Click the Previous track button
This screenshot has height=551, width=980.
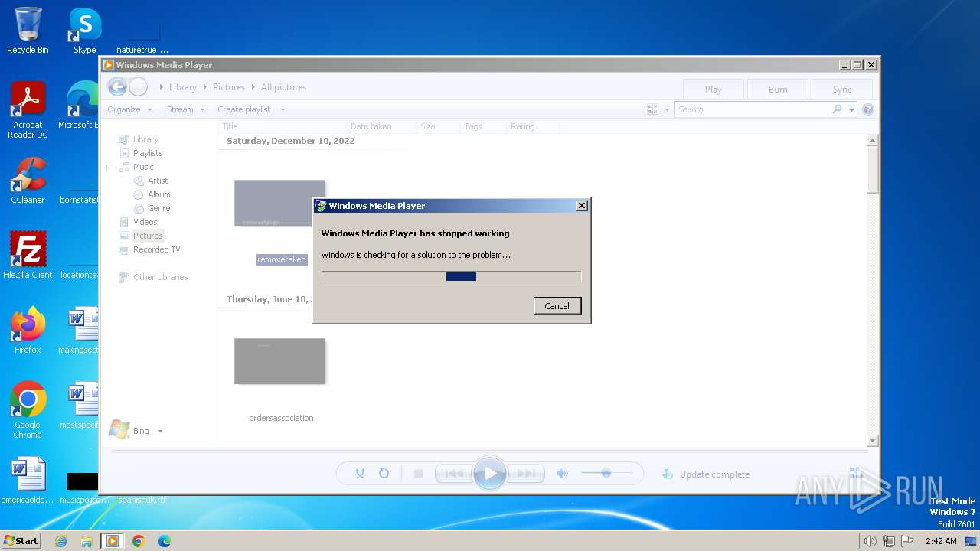coord(453,474)
